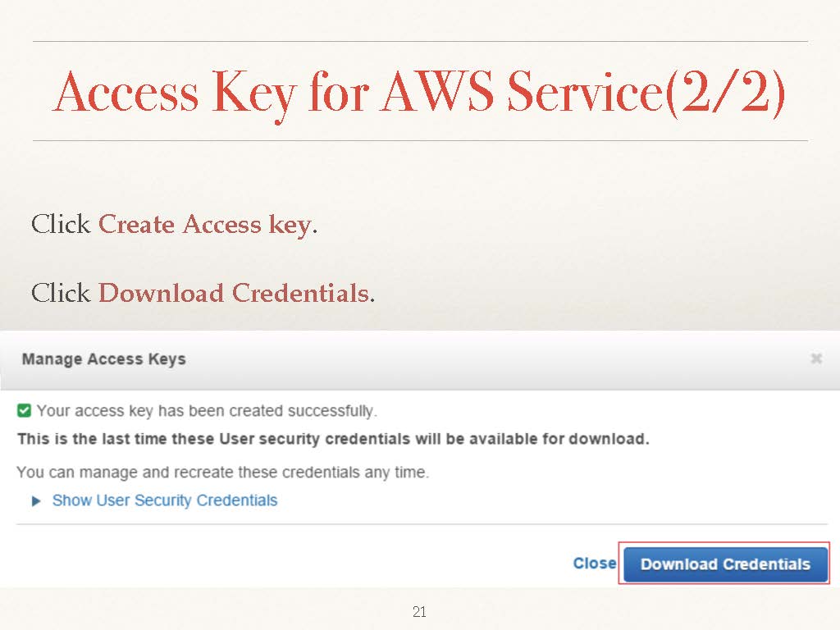Click the word Click before Create Access key
Screen dimensions: 840x630
point(60,225)
